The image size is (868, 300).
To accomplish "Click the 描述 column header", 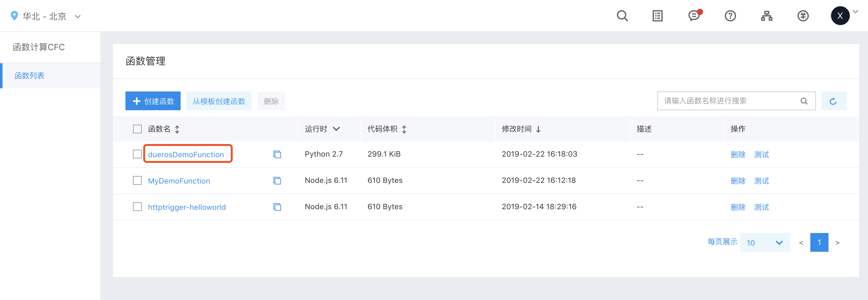I will [x=644, y=129].
